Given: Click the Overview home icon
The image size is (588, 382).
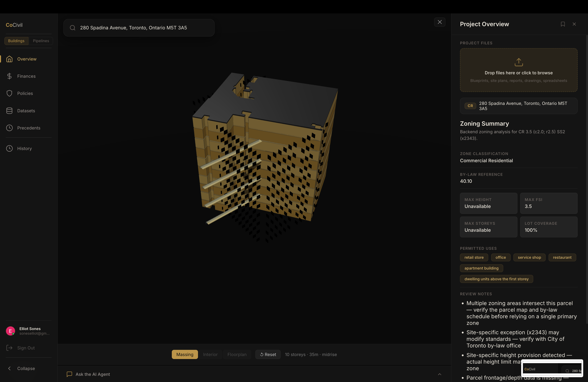Looking at the screenshot, I should pos(9,59).
